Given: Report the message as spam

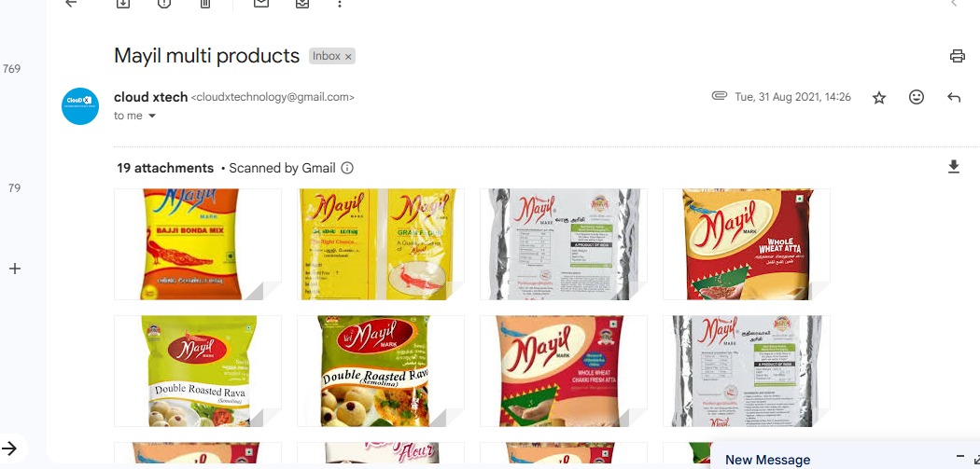Looking at the screenshot, I should tap(164, 3).
